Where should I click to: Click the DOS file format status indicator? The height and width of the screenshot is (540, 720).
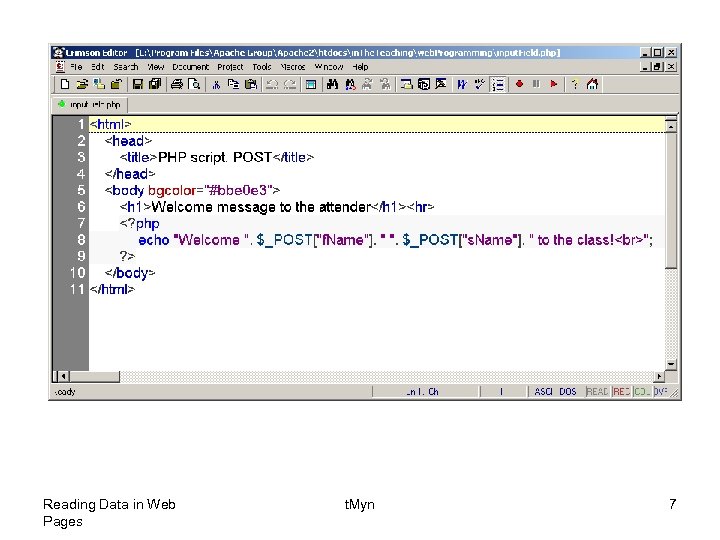[x=568, y=392]
